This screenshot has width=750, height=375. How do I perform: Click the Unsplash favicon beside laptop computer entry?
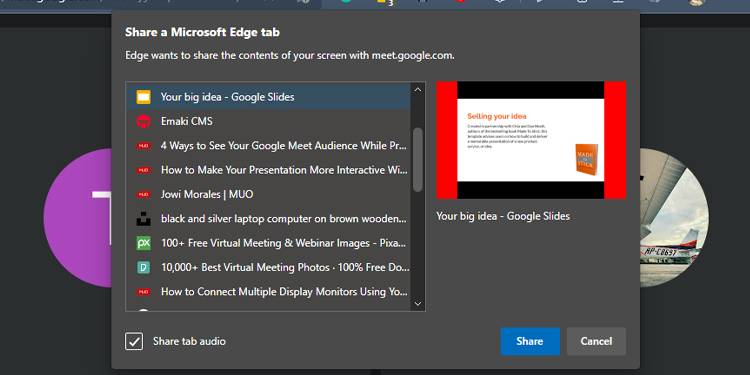143,219
